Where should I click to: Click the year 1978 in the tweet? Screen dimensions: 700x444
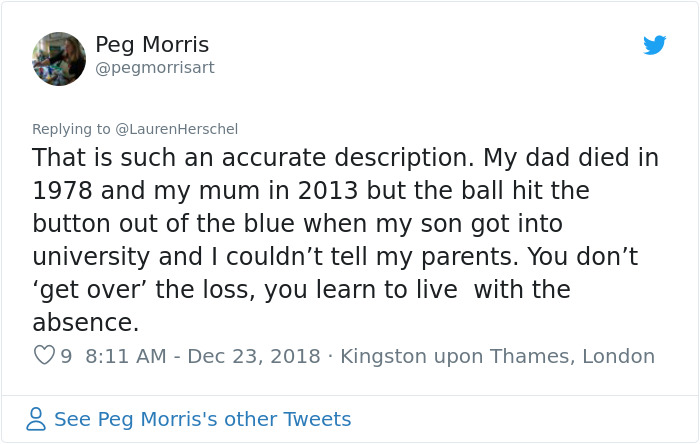(x=62, y=191)
